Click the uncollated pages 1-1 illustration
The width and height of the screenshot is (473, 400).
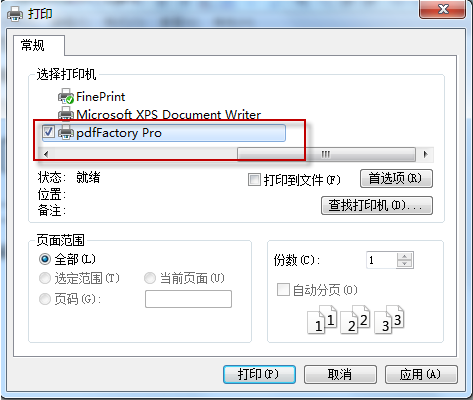pyautogui.click(x=322, y=320)
